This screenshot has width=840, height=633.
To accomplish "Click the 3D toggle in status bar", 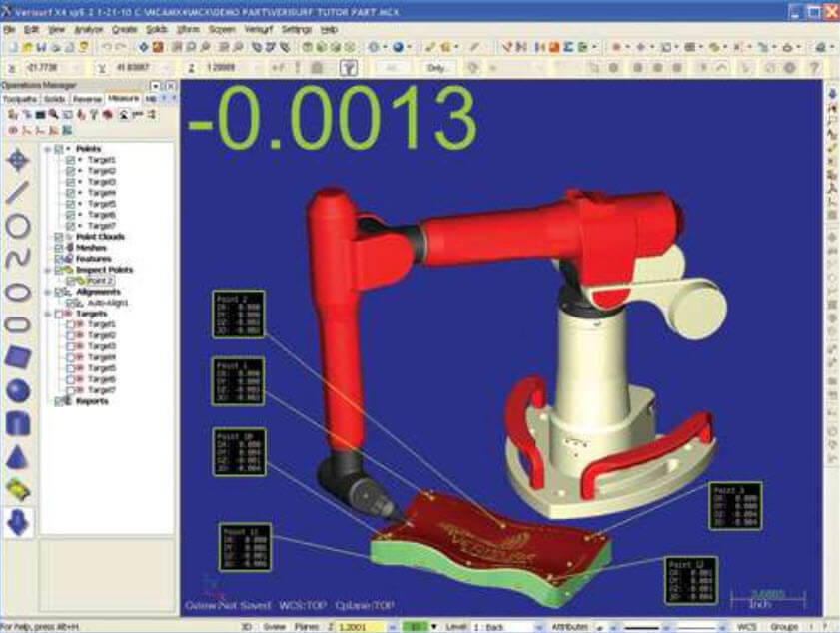I will (x=247, y=627).
